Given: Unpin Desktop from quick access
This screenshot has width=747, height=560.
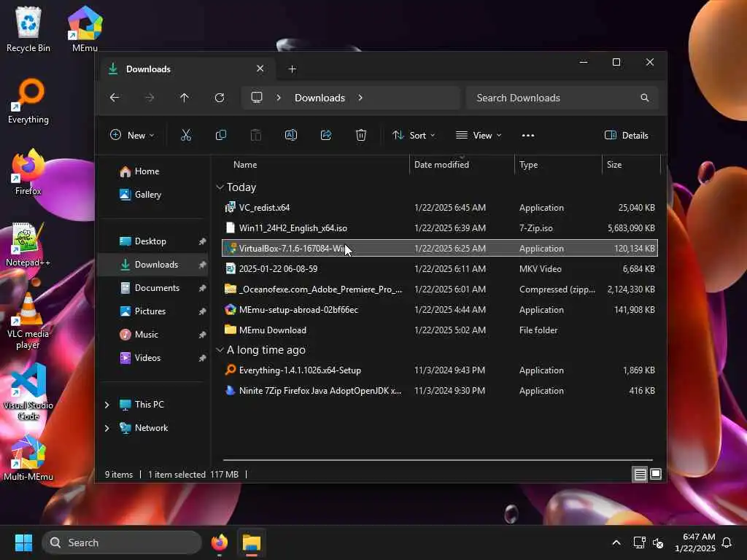Looking at the screenshot, I should [x=202, y=241].
